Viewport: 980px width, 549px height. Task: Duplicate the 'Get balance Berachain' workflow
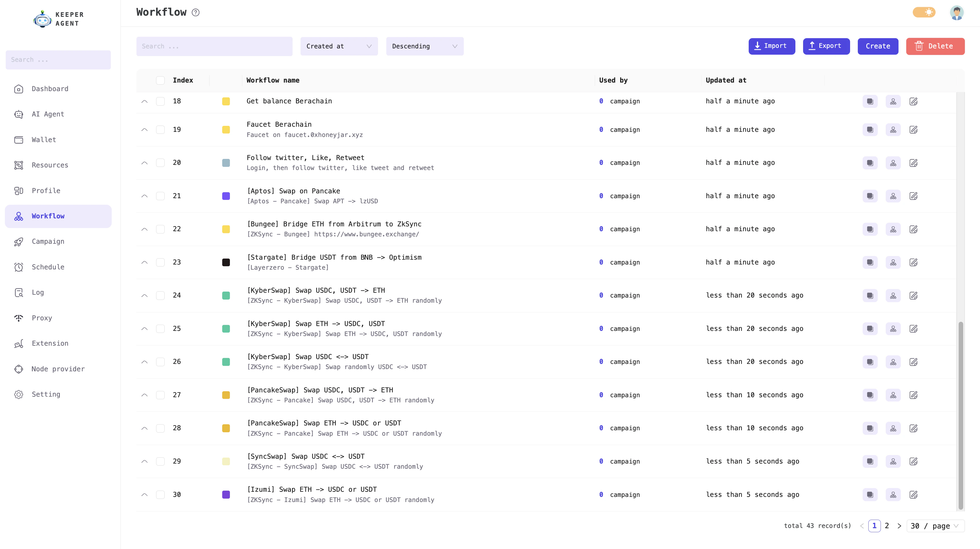(870, 101)
